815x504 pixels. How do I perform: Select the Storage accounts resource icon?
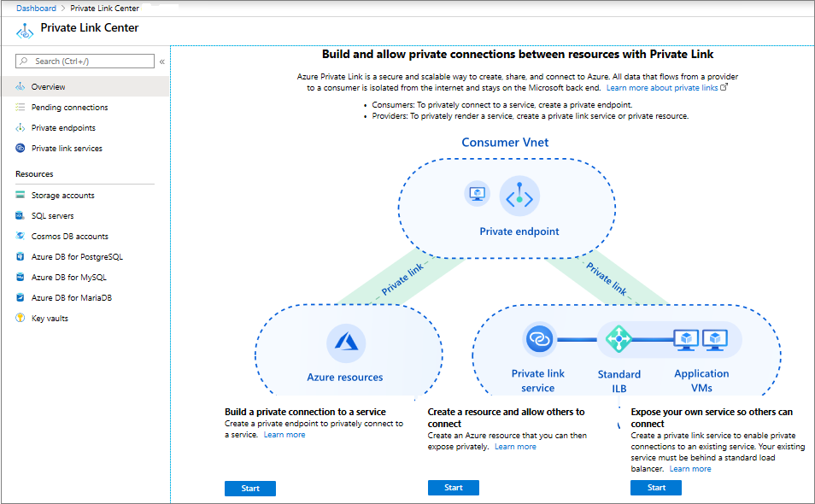[19, 195]
